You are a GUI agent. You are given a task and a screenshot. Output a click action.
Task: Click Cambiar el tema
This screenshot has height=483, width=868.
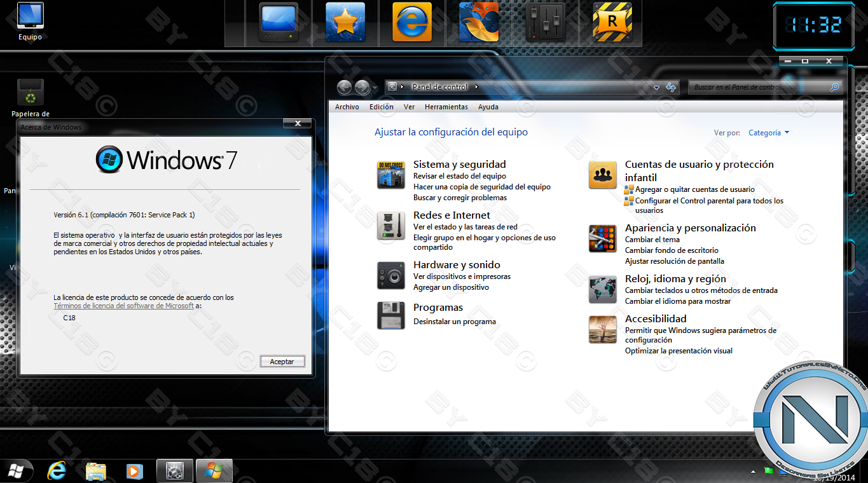pos(652,240)
